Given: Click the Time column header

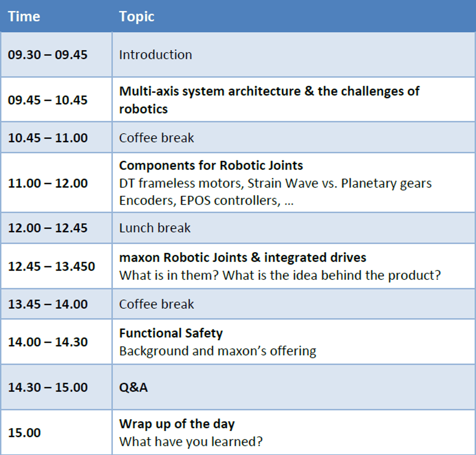Looking at the screenshot, I should point(24,16).
